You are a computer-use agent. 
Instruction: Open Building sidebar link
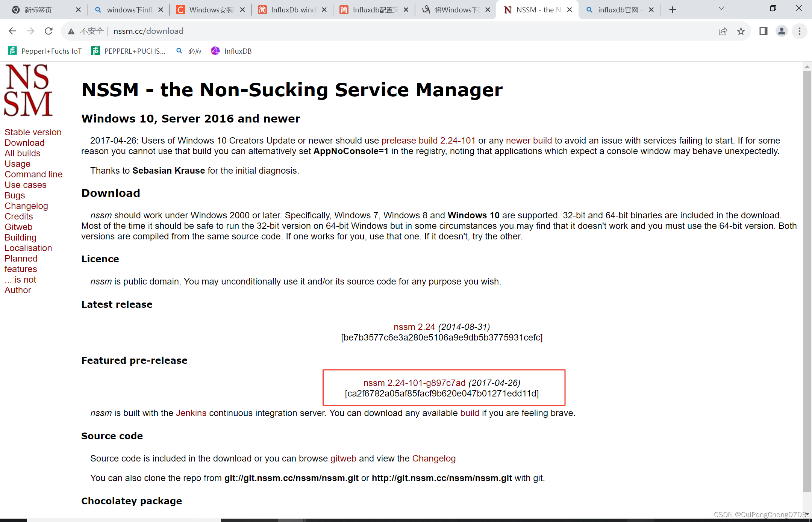click(x=20, y=238)
